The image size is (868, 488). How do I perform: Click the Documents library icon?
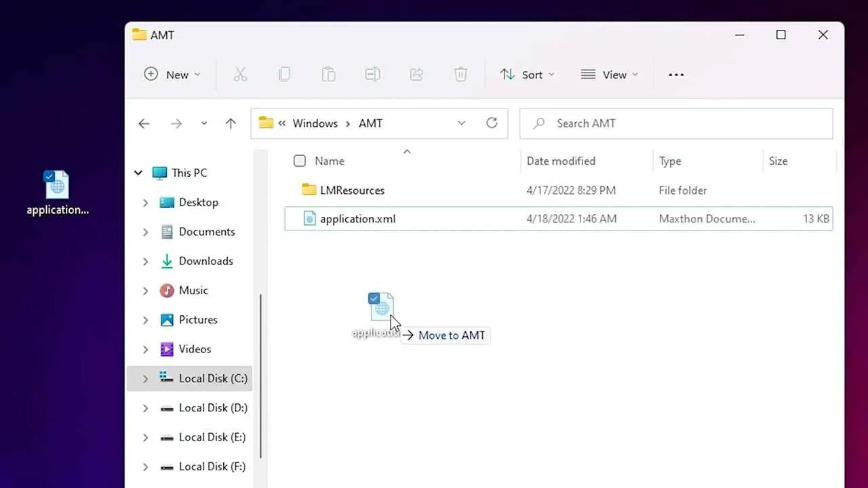point(167,232)
